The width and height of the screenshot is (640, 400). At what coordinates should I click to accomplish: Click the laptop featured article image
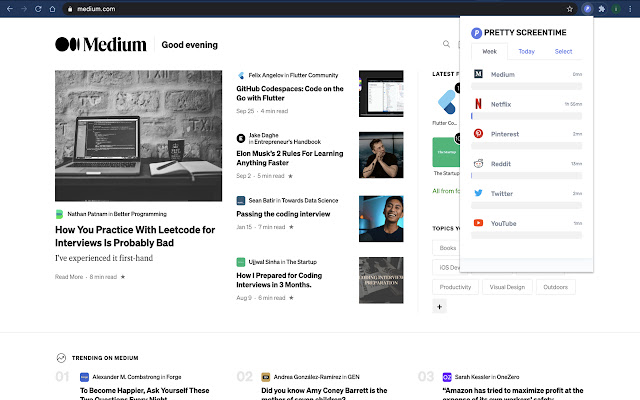click(x=138, y=136)
